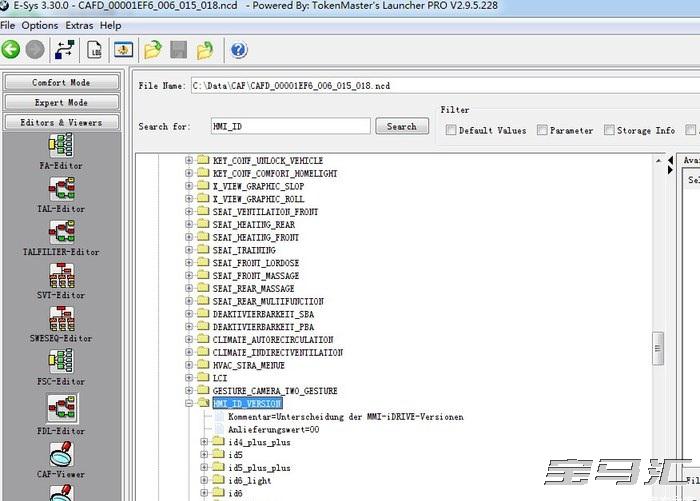The height and width of the screenshot is (501, 700).
Task: Open the FA-Editor
Action: (61, 152)
